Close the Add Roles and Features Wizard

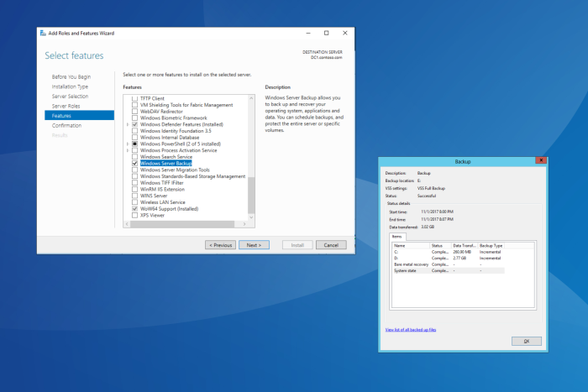345,33
